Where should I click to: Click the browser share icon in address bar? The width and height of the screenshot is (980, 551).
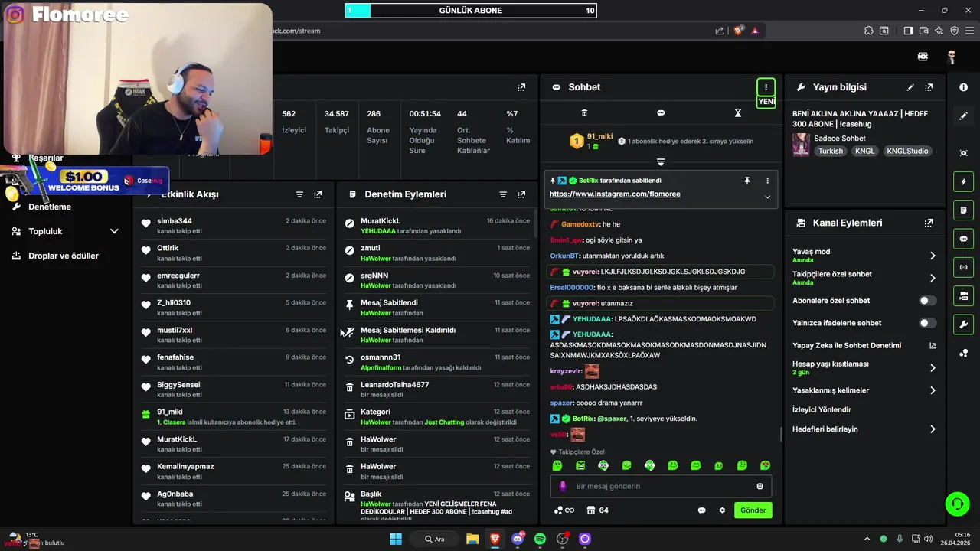(x=720, y=31)
